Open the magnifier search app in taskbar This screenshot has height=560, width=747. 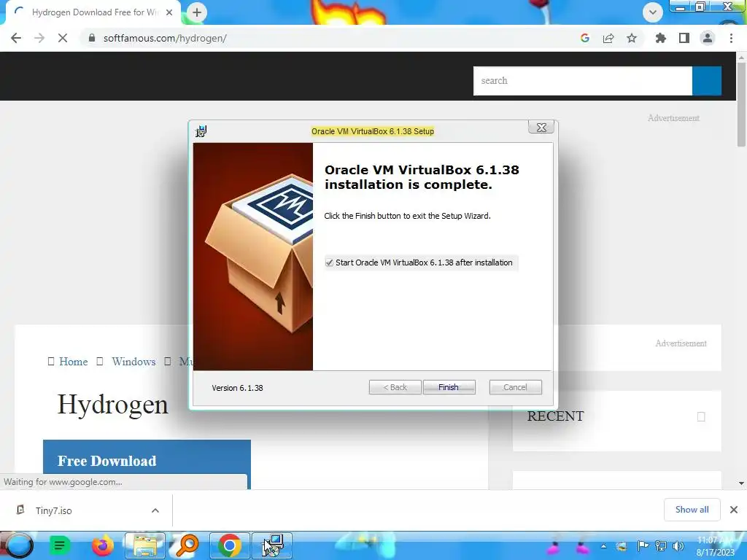(x=187, y=545)
